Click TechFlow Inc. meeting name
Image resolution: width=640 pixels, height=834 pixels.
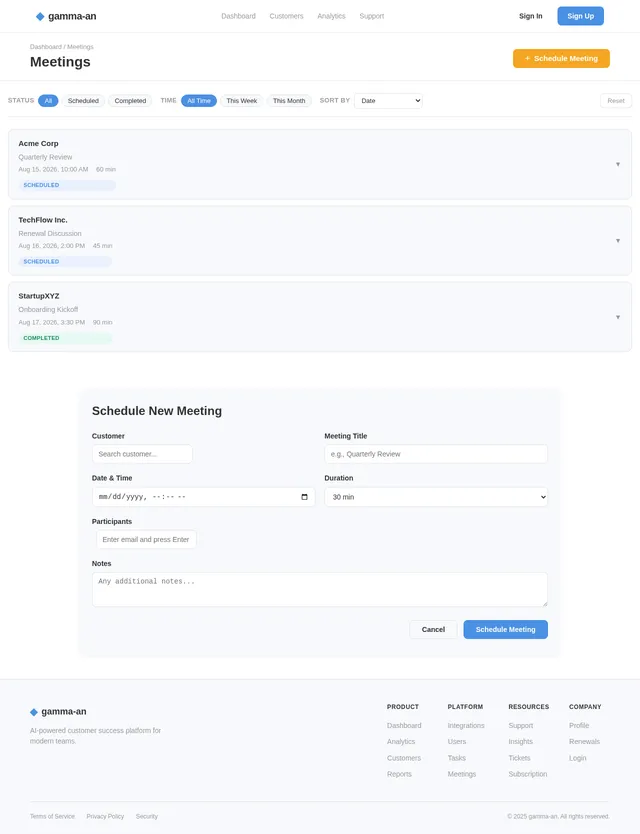click(43, 220)
